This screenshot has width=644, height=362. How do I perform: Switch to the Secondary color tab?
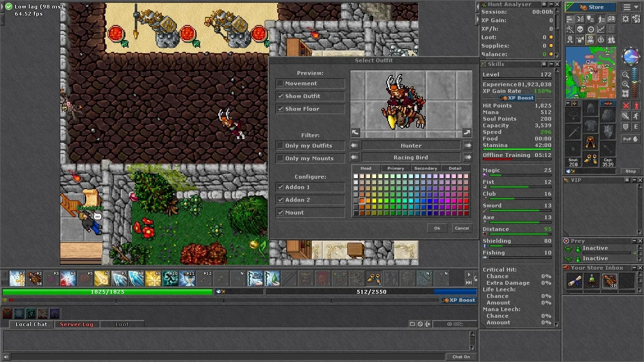click(426, 168)
